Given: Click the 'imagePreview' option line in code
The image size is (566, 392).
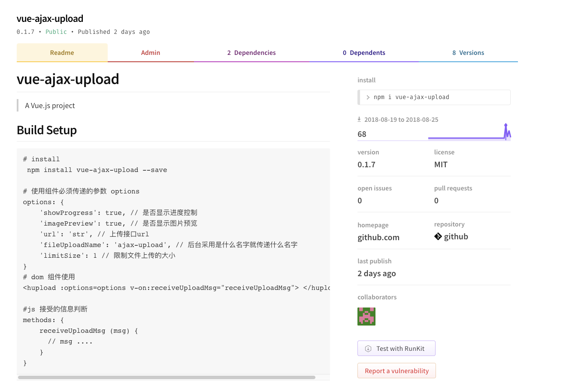Looking at the screenshot, I should tap(118, 223).
